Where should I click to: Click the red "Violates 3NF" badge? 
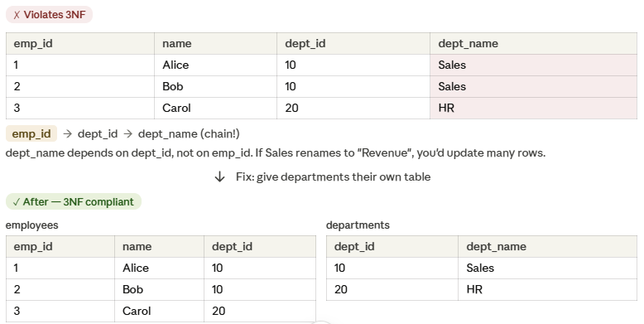point(50,15)
